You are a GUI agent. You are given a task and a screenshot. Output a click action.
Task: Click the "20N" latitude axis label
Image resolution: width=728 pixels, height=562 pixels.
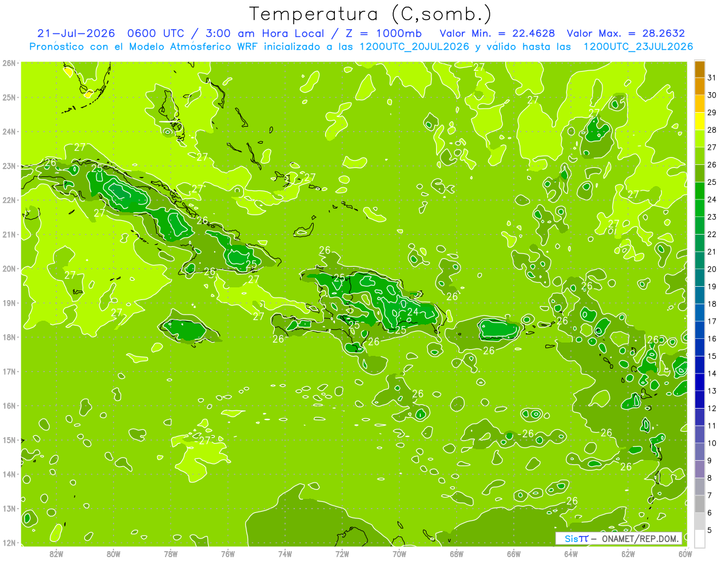click(8, 269)
